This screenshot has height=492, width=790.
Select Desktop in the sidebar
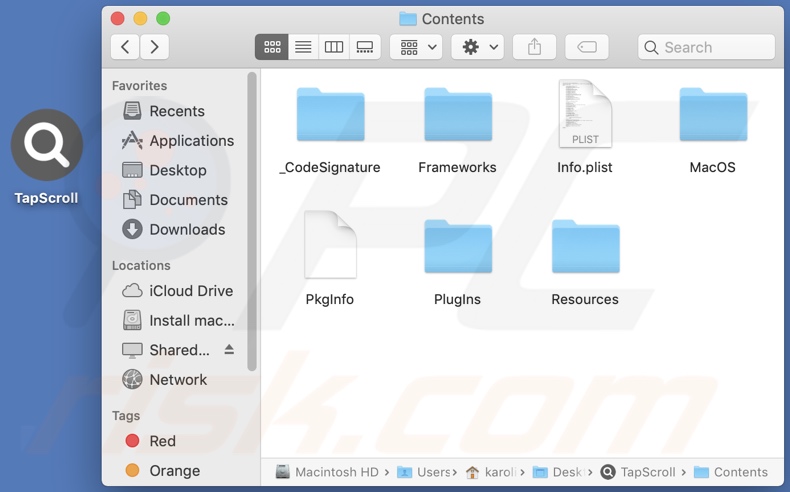click(x=164, y=170)
